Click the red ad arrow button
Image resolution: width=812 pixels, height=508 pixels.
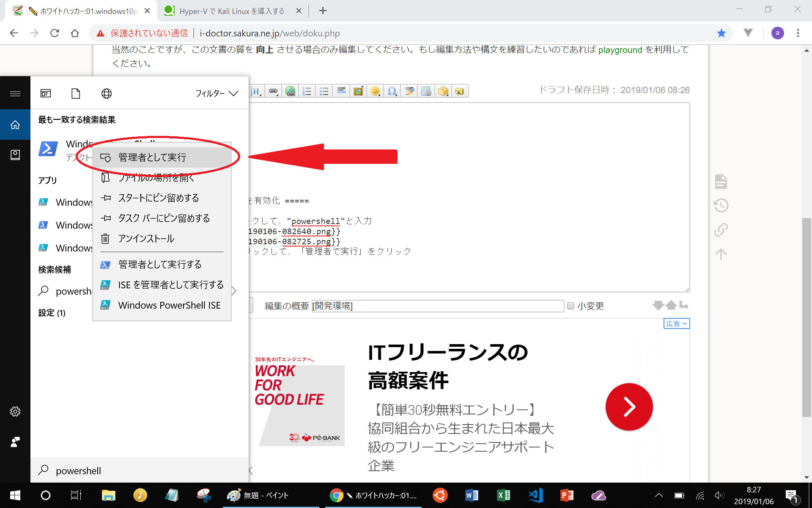pos(629,407)
